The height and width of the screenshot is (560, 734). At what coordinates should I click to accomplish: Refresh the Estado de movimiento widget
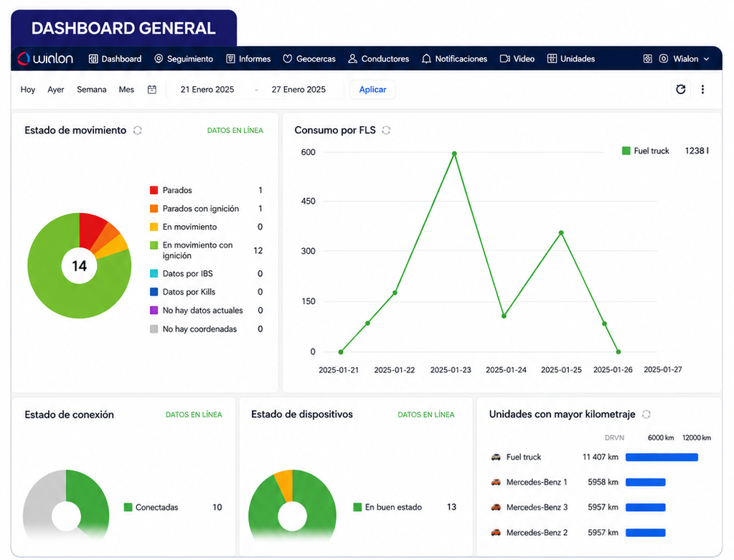pyautogui.click(x=137, y=130)
